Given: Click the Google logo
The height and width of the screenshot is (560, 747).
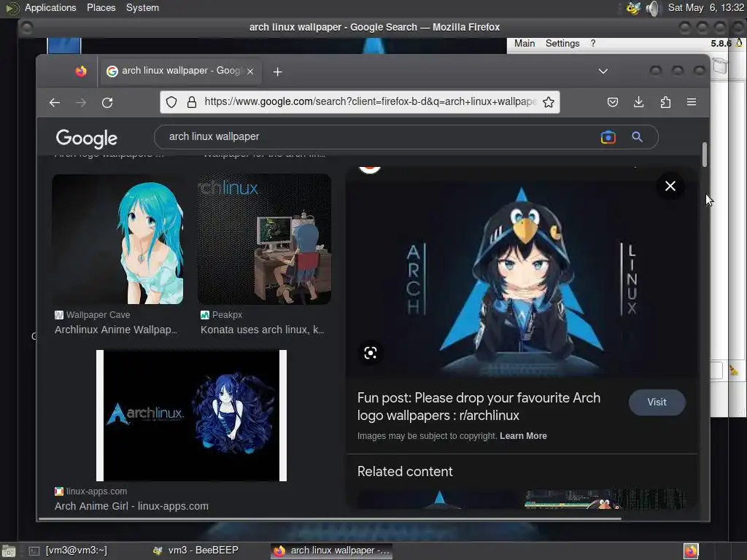Looking at the screenshot, I should 86,138.
